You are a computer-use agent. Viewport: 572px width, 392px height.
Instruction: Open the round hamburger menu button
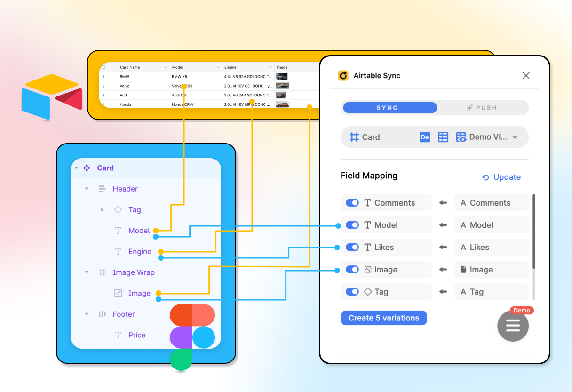(x=513, y=325)
